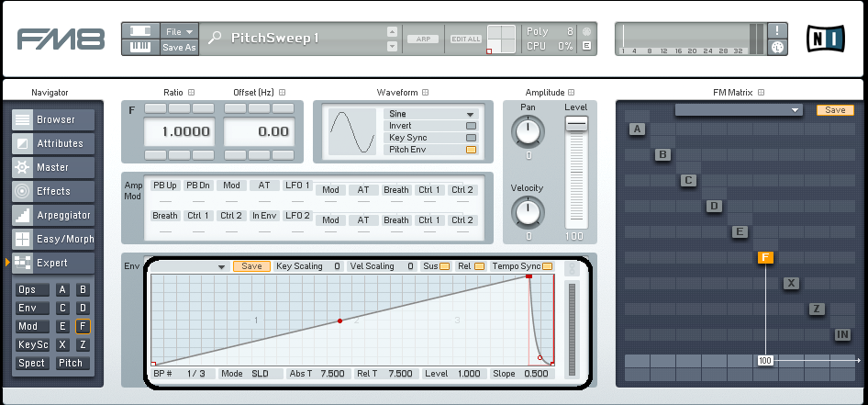The image size is (868, 405).
Task: Click the search magnifier icon beside preset name
Action: pos(214,39)
